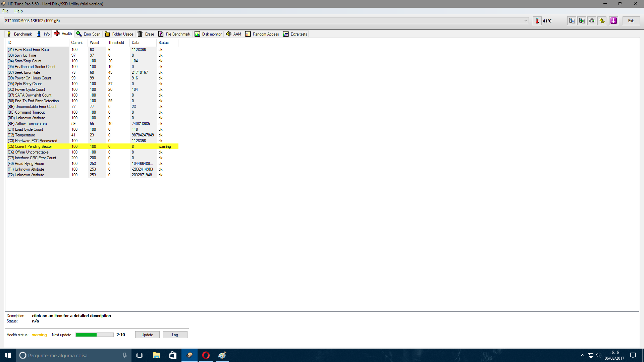Open File Explorer from taskbar

pos(156,355)
